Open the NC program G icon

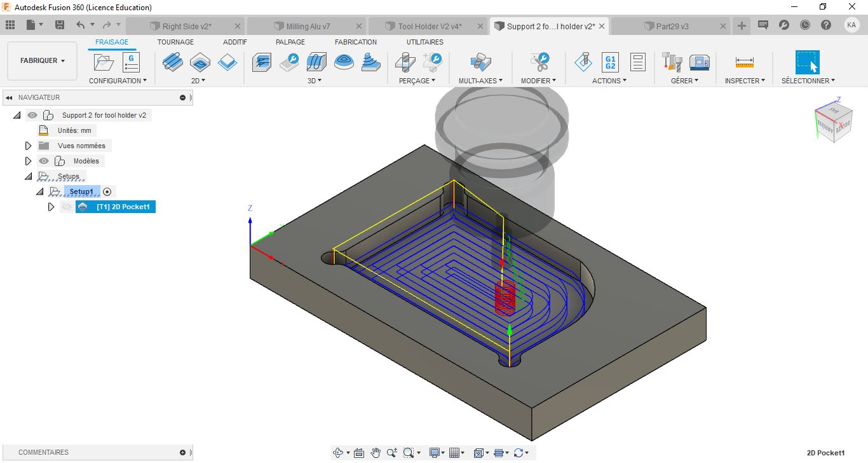click(x=130, y=62)
